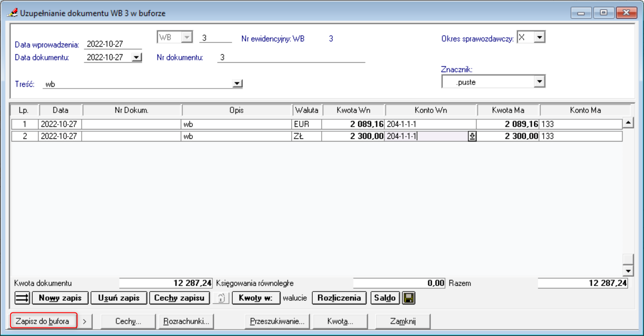
Task: Click the Lp. column header
Action: 24,110
